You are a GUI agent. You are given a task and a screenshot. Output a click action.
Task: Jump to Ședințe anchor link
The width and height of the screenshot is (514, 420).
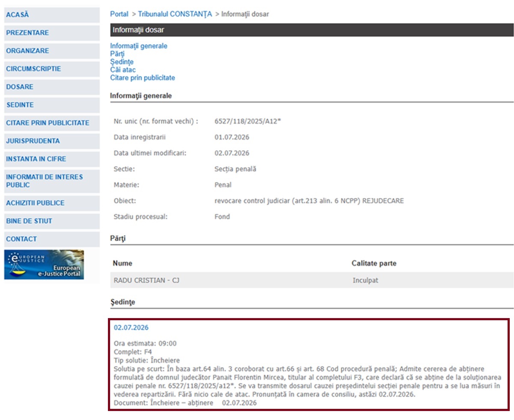tap(122, 62)
